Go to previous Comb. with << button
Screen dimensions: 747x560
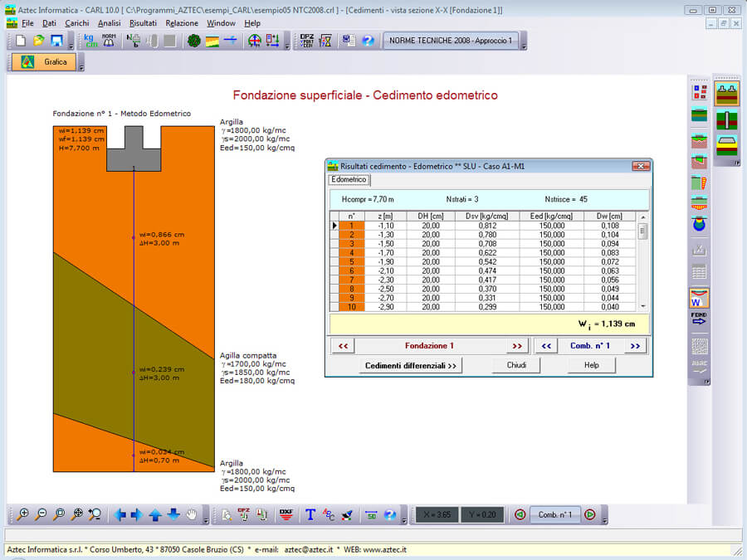click(x=548, y=346)
